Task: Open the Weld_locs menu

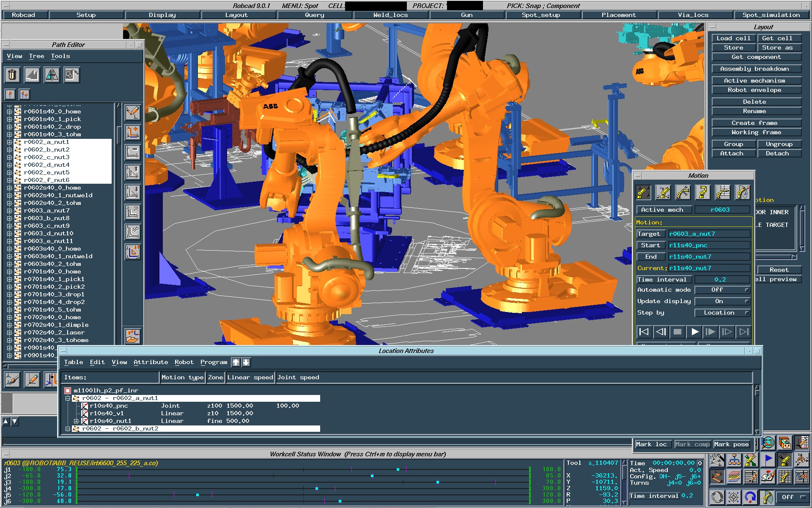Action: pyautogui.click(x=391, y=15)
